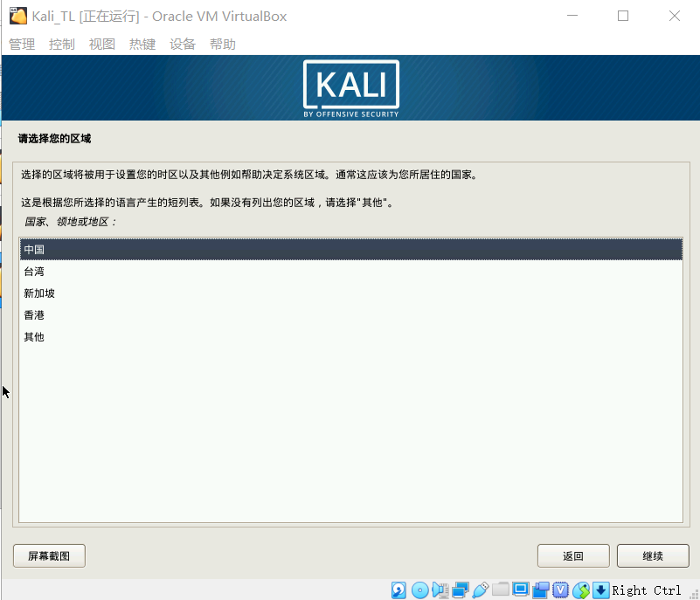Screen dimensions: 700x600
Task: Close the Kali_TL VirtualBox window
Action: coord(675,16)
